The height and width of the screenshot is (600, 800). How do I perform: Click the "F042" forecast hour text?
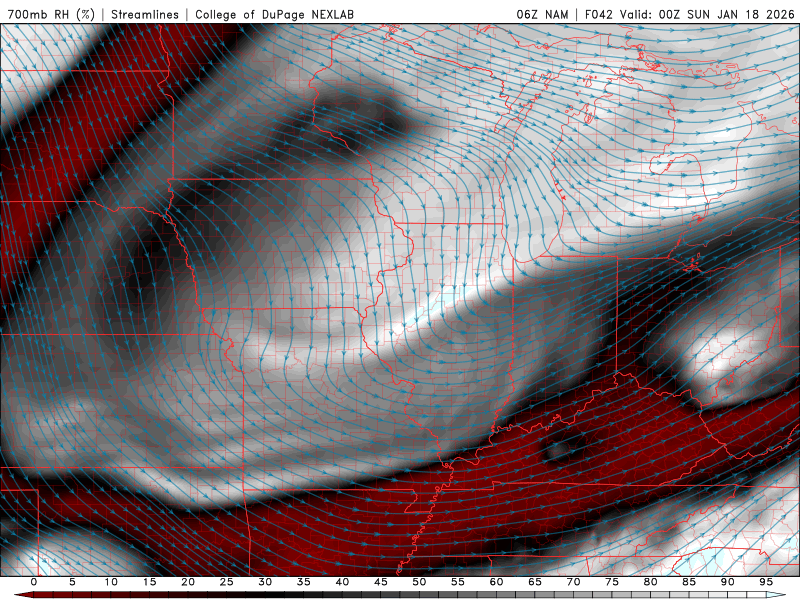(x=599, y=14)
